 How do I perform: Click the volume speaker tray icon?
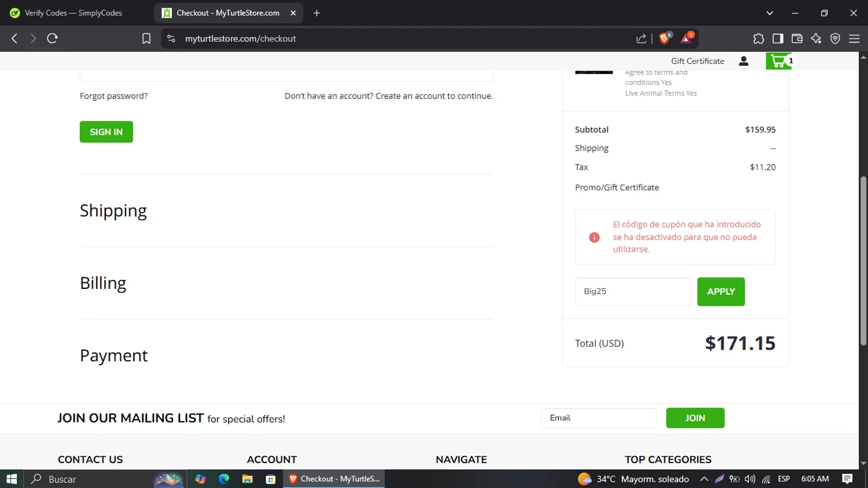(750, 479)
